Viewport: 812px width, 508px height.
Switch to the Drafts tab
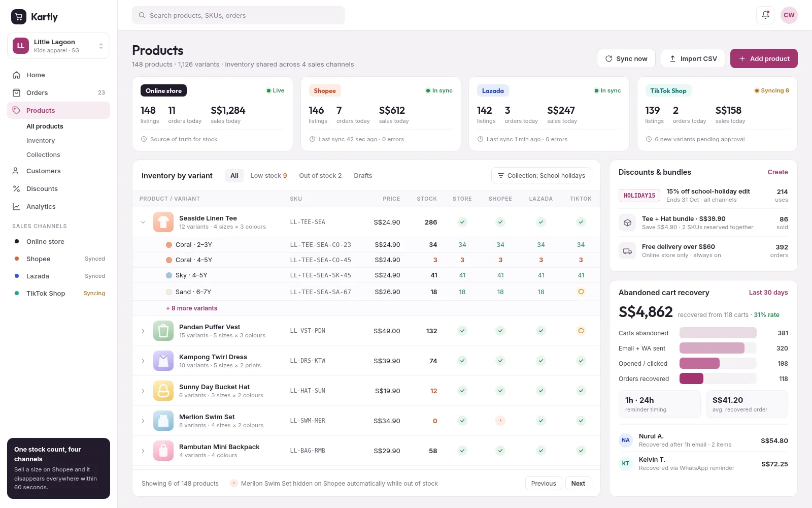363,175
